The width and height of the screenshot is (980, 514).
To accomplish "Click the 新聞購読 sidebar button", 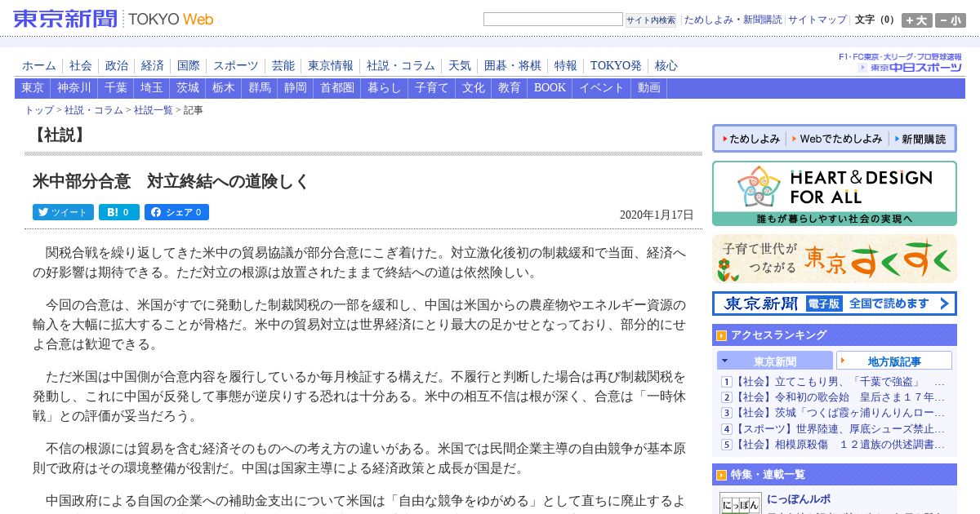I will (920, 140).
